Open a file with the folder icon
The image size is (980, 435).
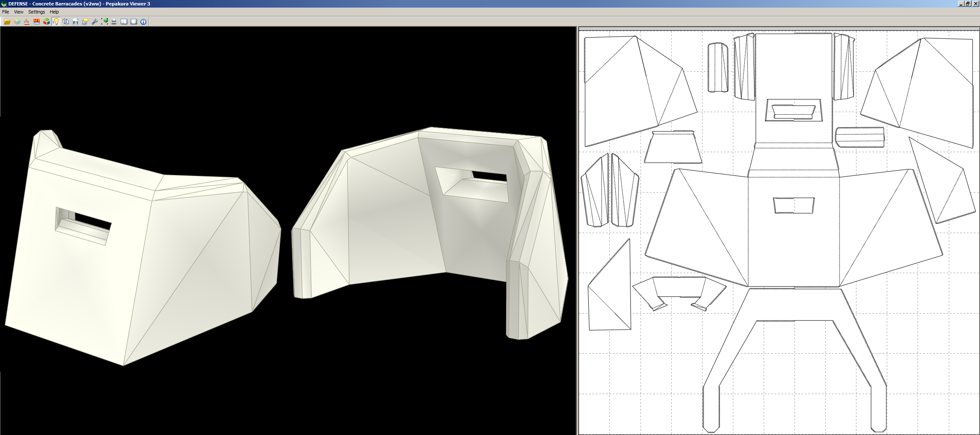(x=7, y=21)
